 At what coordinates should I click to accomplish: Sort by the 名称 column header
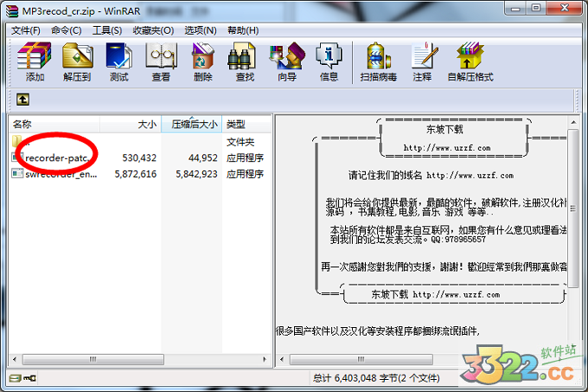click(54, 124)
